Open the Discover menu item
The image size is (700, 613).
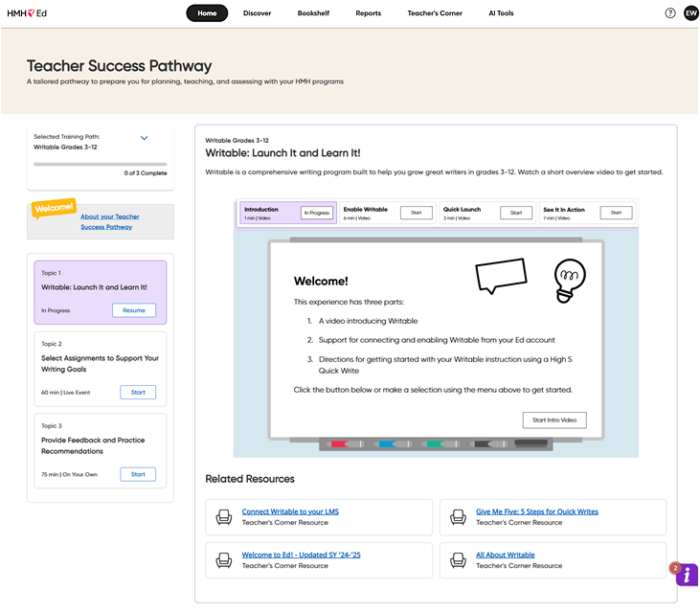pos(258,13)
